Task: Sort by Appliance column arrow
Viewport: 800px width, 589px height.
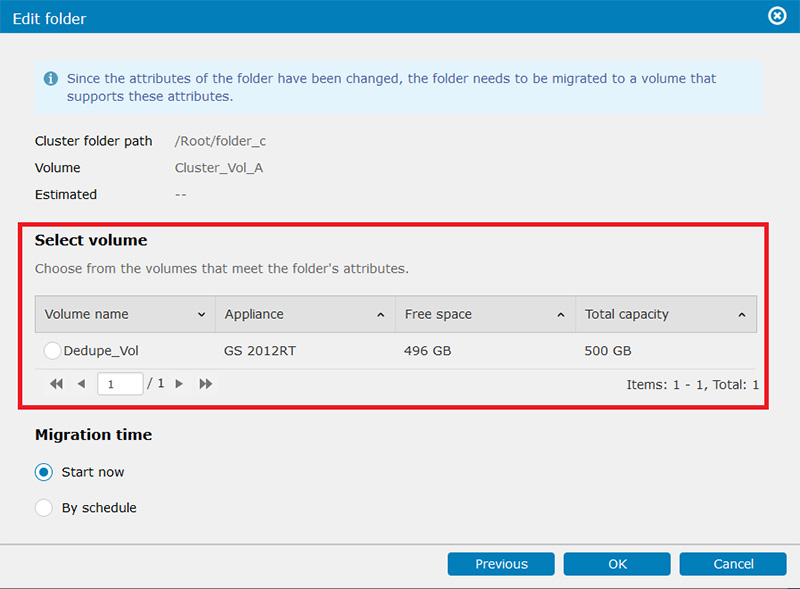Action: pyautogui.click(x=381, y=314)
